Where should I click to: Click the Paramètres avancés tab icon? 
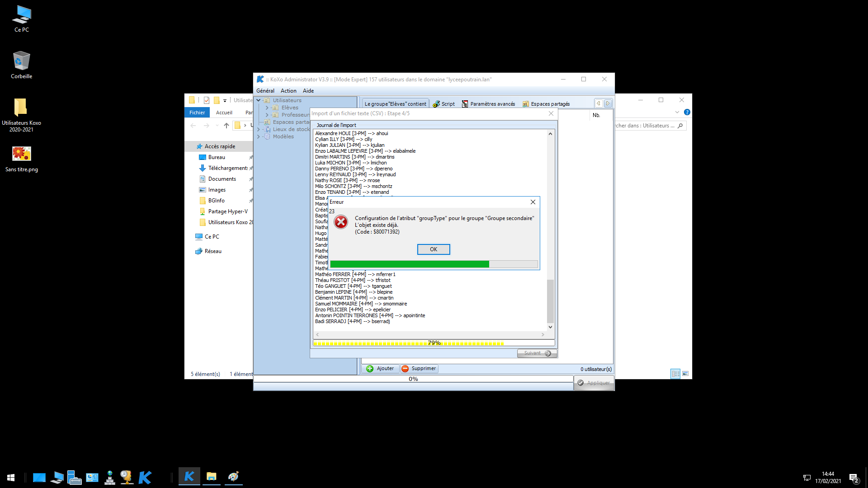pyautogui.click(x=465, y=104)
